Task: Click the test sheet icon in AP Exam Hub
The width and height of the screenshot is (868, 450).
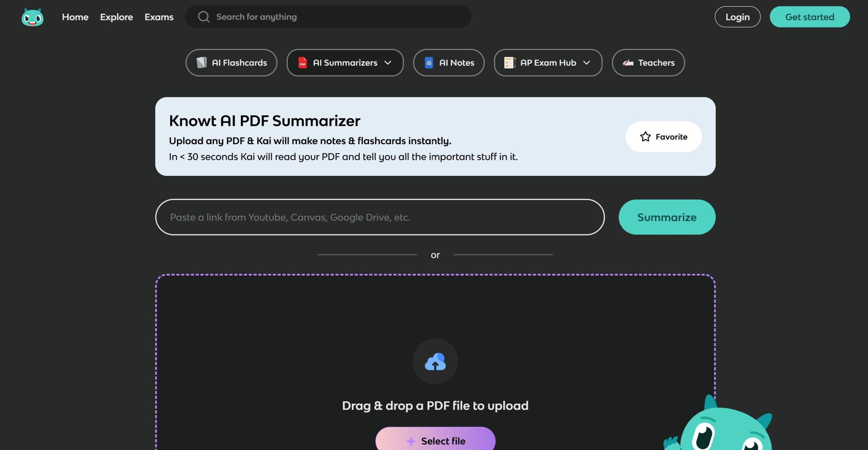Action: [510, 62]
